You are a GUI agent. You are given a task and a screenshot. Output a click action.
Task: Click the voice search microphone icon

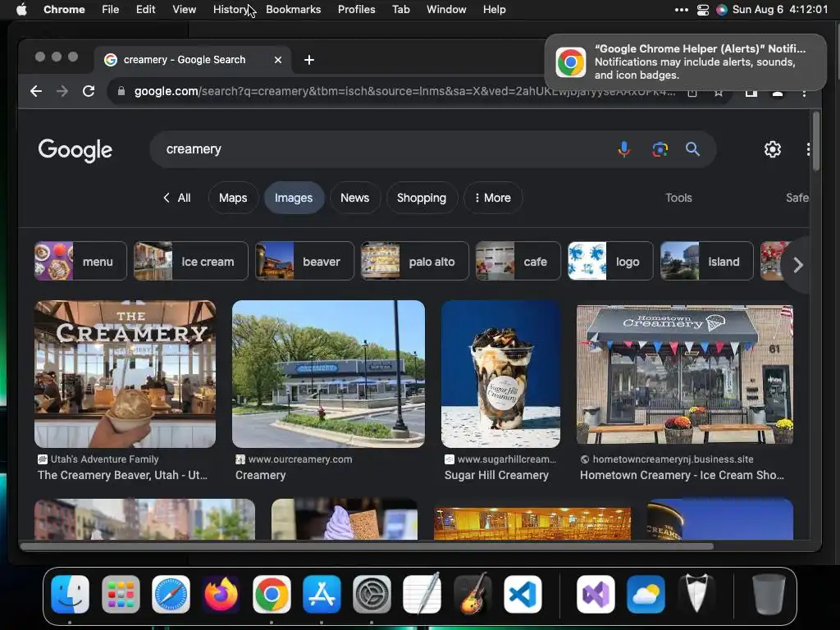623,149
